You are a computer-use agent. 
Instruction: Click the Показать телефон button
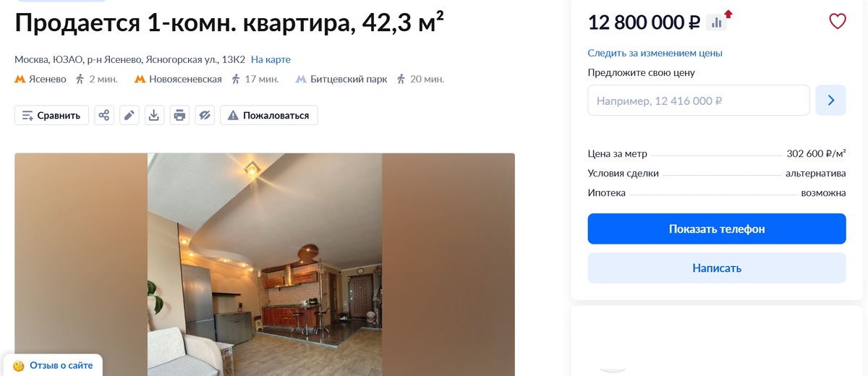[x=717, y=228]
